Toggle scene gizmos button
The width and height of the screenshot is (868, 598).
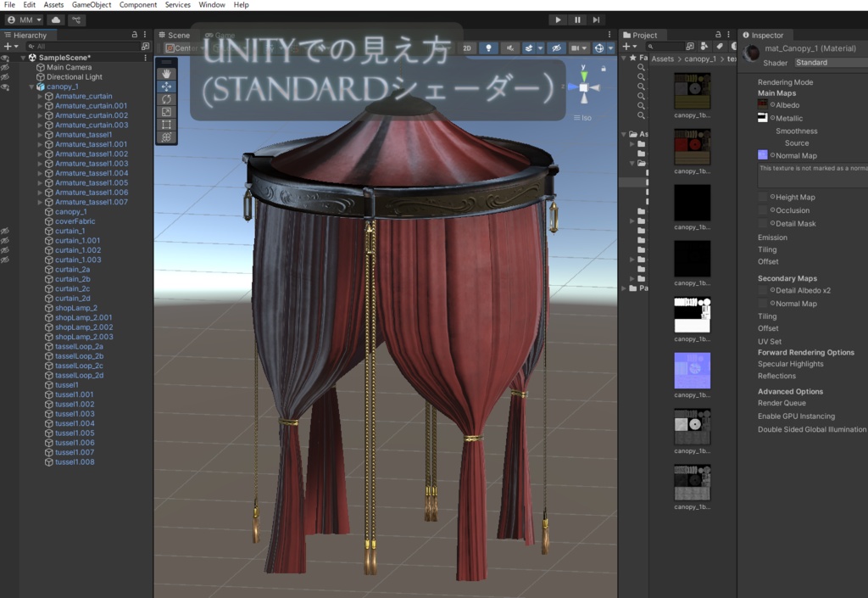[x=599, y=48]
